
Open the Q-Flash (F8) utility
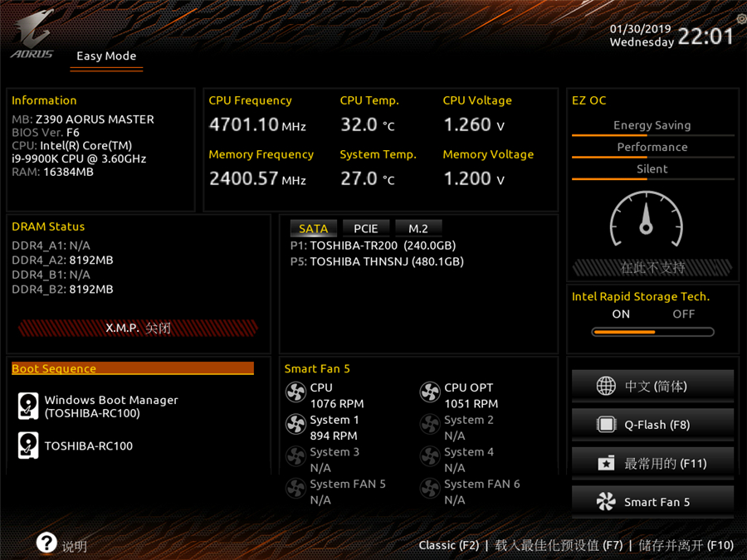tap(652, 425)
